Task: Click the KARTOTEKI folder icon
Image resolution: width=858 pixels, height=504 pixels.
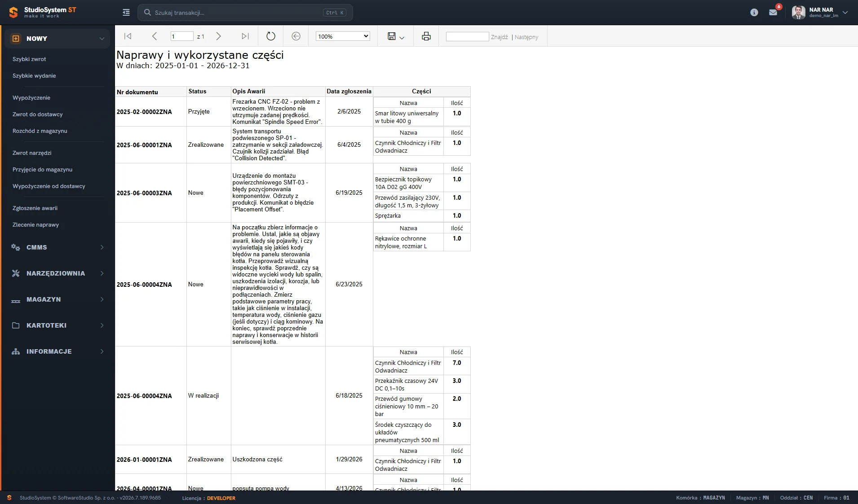Action: click(x=16, y=325)
